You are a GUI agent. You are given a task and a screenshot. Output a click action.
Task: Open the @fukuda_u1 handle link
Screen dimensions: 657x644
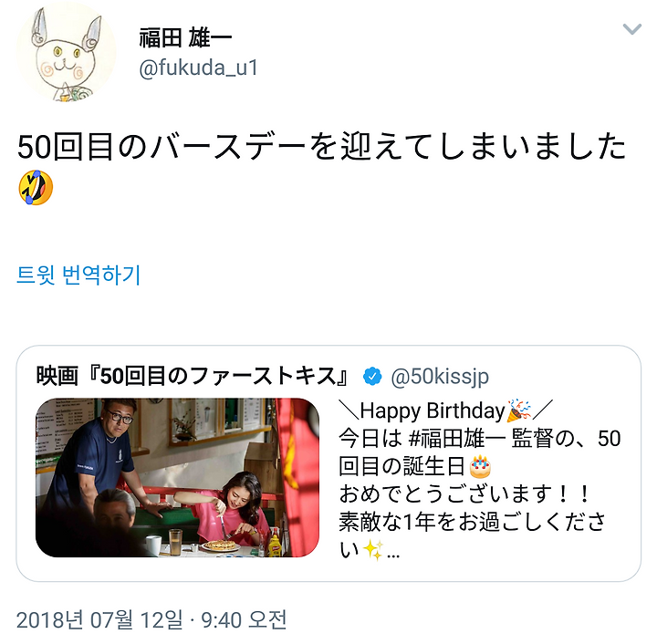(x=198, y=68)
